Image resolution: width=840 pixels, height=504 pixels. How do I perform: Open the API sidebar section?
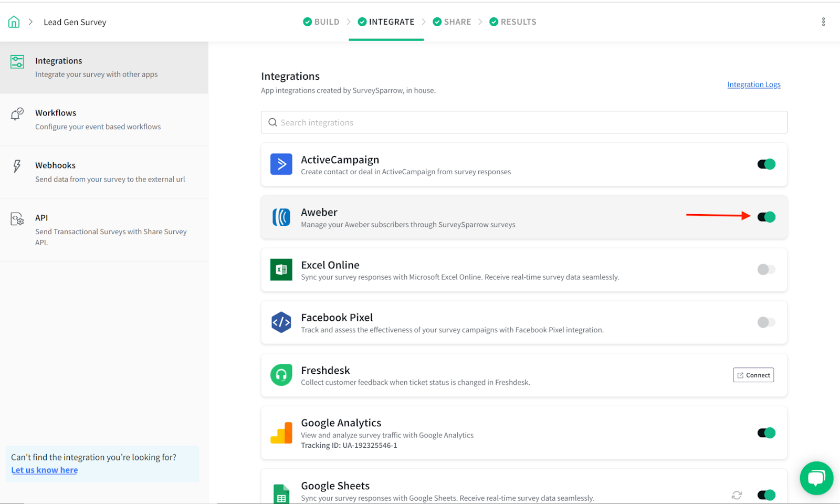[x=104, y=230]
